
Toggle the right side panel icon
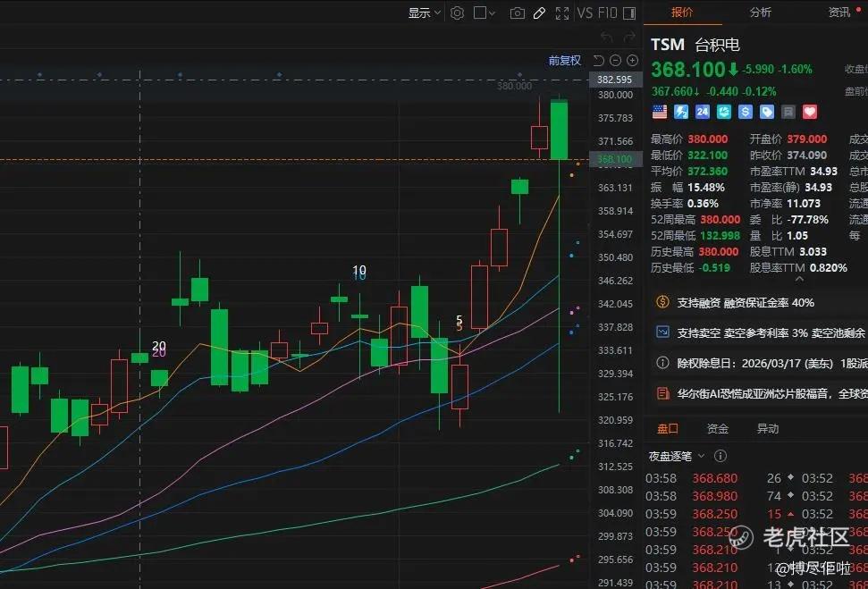click(x=628, y=13)
